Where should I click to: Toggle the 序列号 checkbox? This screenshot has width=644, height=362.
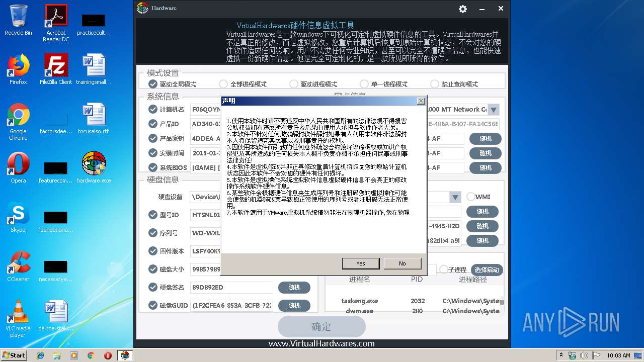[153, 233]
